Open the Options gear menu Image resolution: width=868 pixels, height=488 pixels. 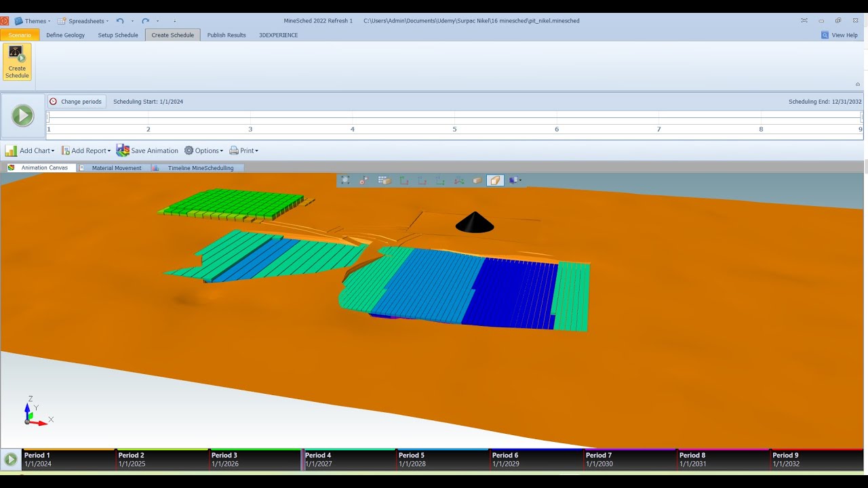click(203, 150)
